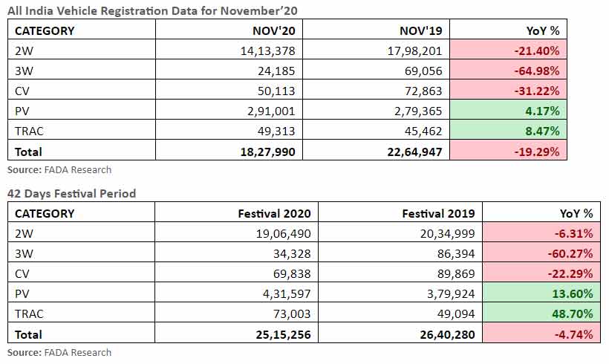Click the '42 Days Festival Period' heading

[x=71, y=194]
